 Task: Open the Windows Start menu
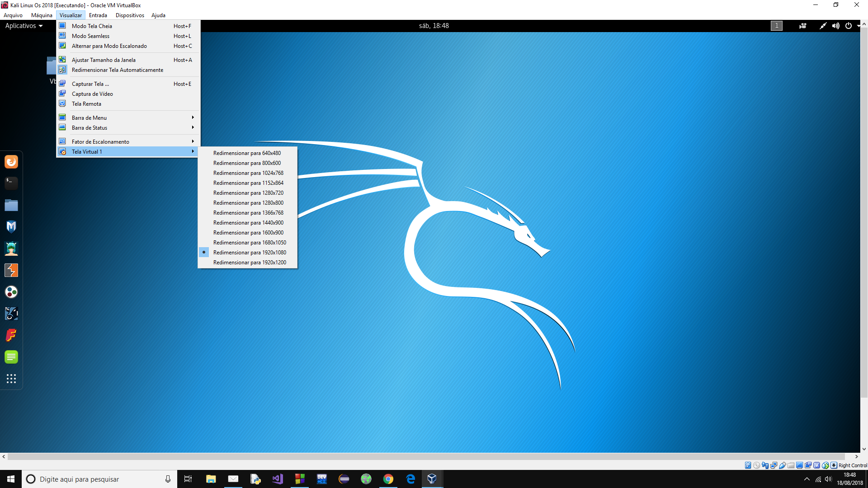click(x=11, y=479)
